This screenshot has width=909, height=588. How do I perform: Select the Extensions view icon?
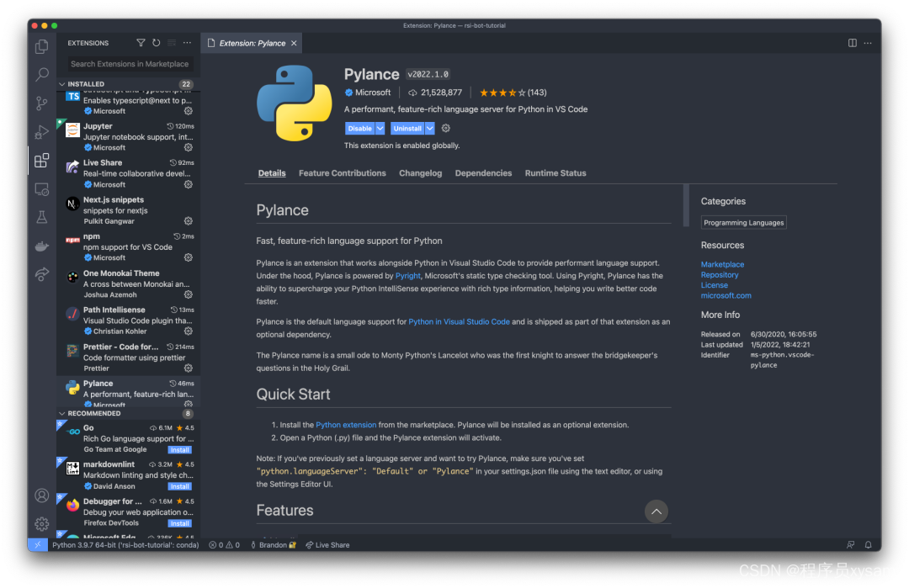pos(42,161)
